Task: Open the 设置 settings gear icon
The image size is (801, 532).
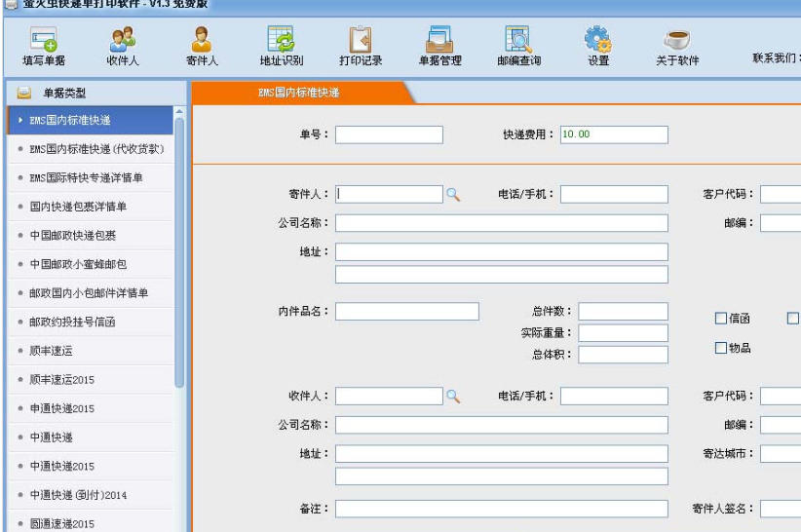Action: (598, 46)
